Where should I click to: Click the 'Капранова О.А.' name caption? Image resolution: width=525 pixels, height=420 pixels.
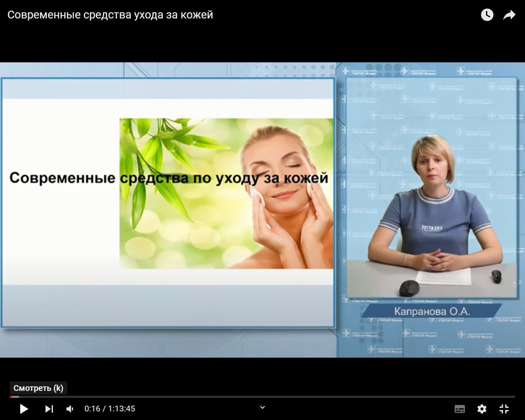[x=432, y=312]
